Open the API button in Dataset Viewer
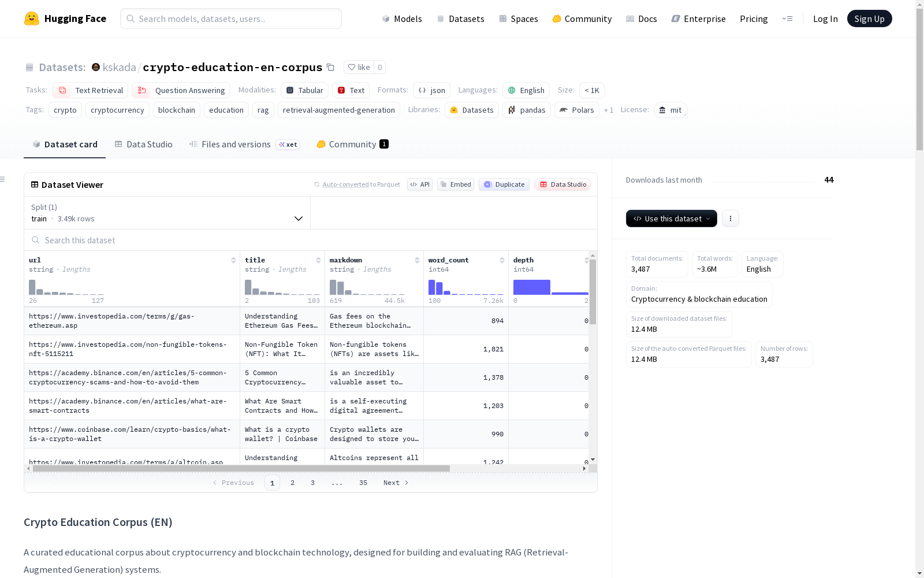Image resolution: width=924 pixels, height=578 pixels. tap(420, 184)
